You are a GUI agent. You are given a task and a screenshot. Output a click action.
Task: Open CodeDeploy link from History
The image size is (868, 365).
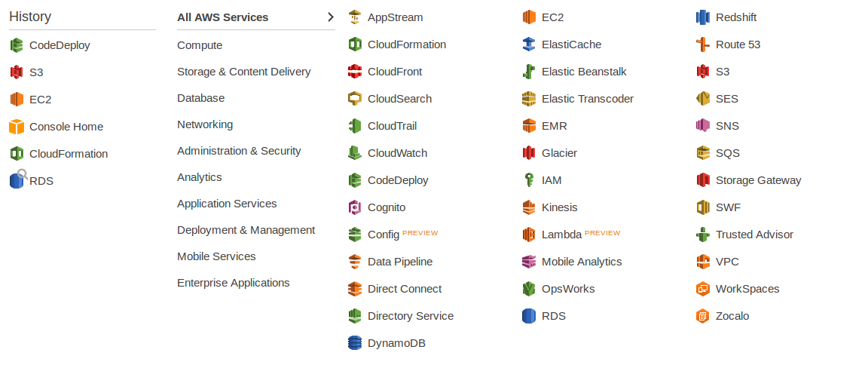[60, 45]
